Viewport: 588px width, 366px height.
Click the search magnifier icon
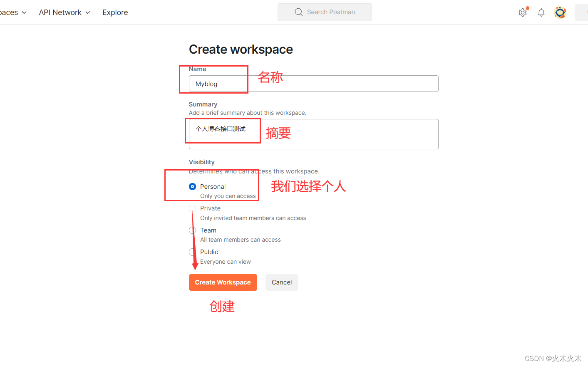(x=298, y=12)
